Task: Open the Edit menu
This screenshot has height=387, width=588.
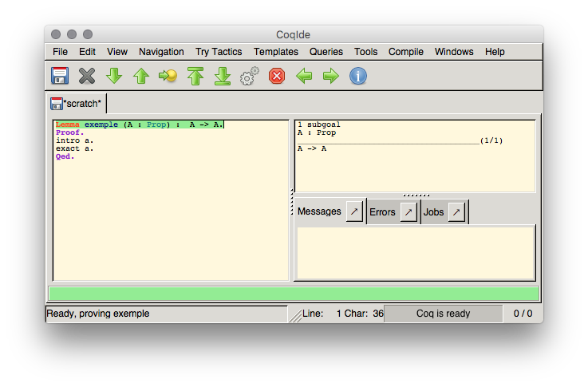Action: [x=87, y=52]
